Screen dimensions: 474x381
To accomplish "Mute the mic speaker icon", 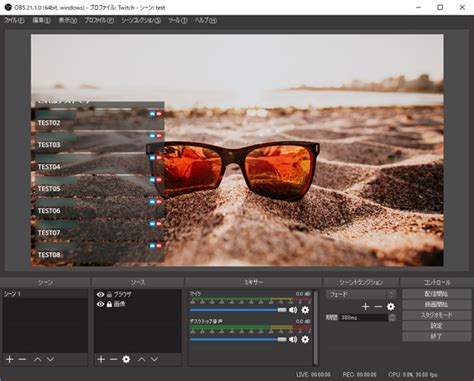I will pos(293,310).
